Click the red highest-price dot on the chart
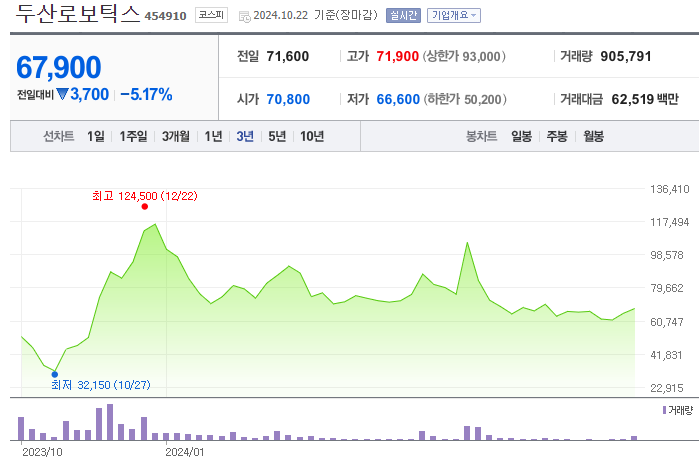Screen dimensions: 699x459 pos(144,206)
